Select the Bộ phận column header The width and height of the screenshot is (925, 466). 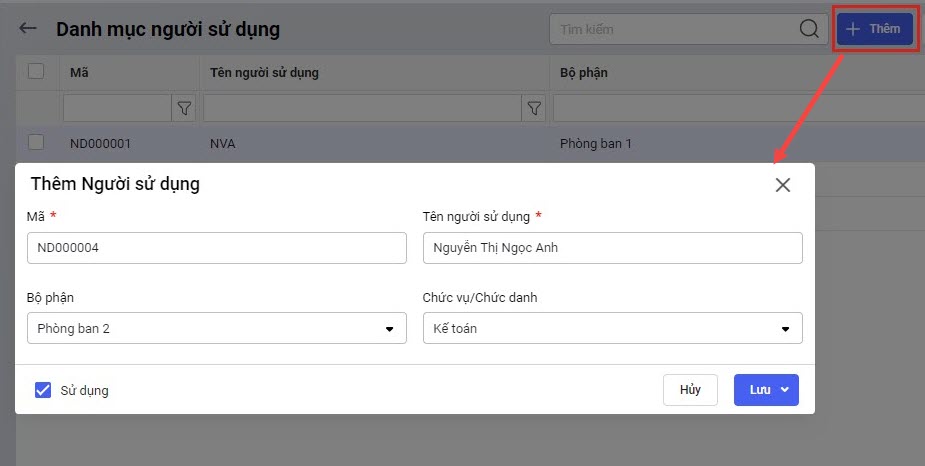pos(584,72)
